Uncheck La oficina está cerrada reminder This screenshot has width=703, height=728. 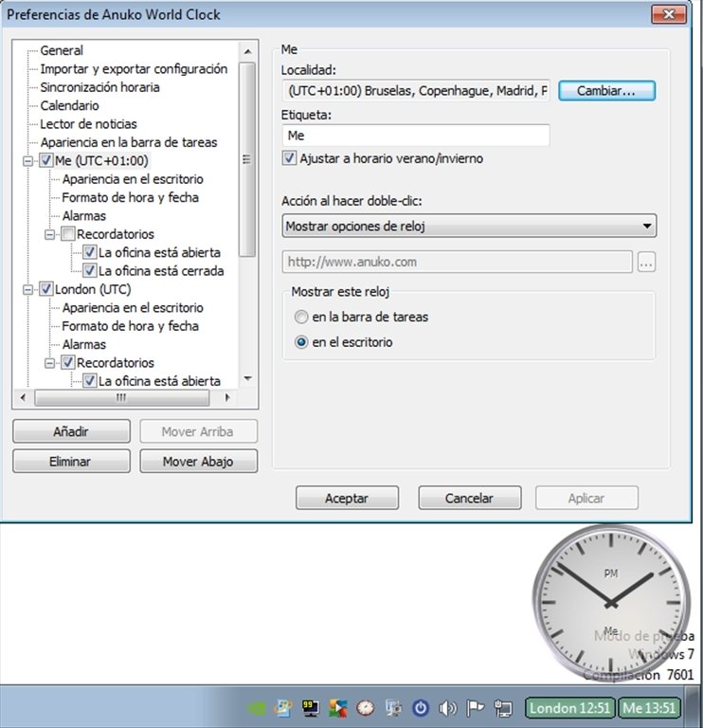(x=90, y=271)
